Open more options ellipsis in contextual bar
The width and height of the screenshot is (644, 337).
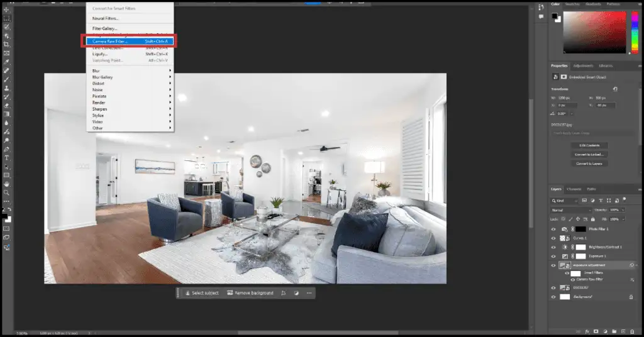[x=309, y=292]
